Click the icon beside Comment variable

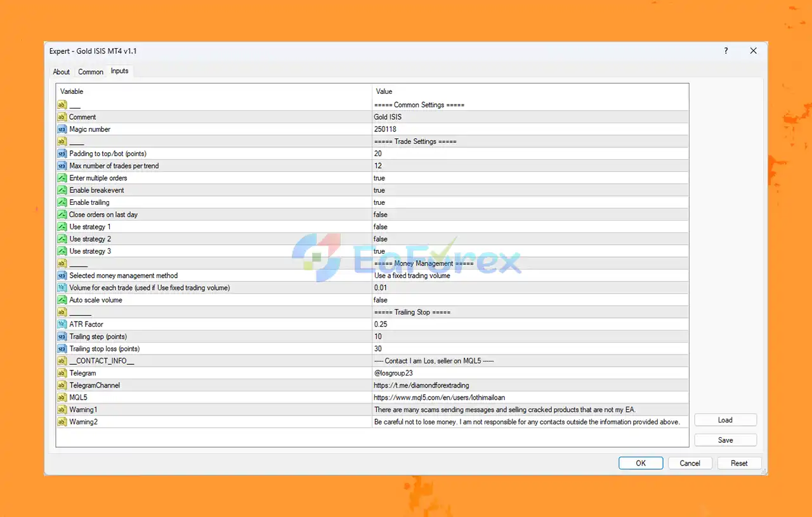pos(62,117)
